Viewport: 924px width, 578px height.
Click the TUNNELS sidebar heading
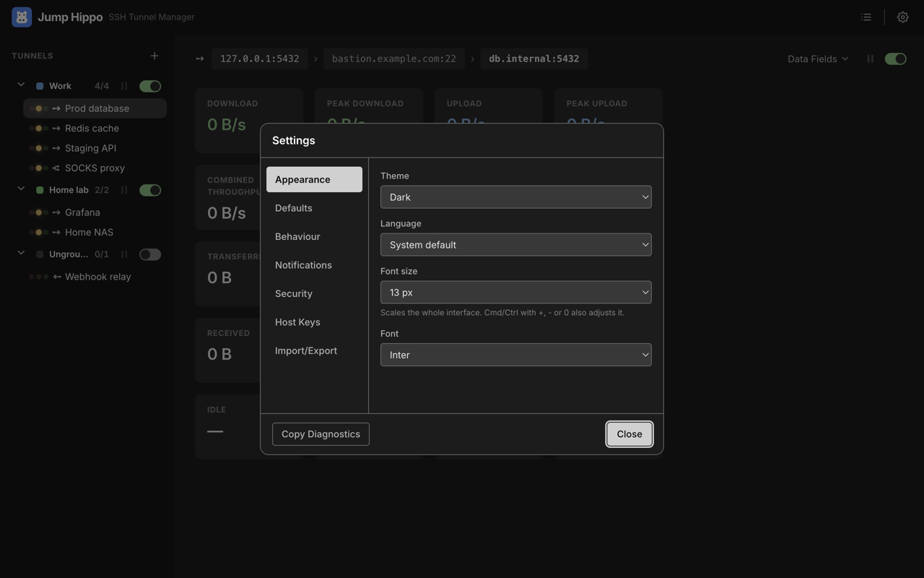tap(32, 56)
